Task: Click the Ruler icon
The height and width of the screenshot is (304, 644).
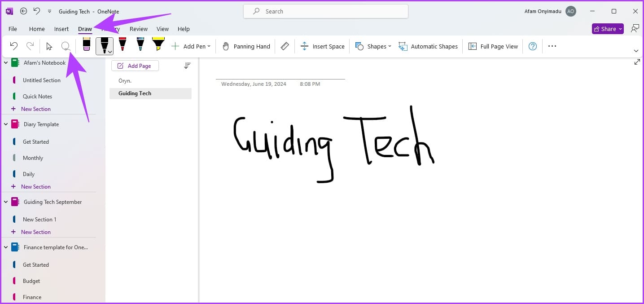Action: (285, 46)
